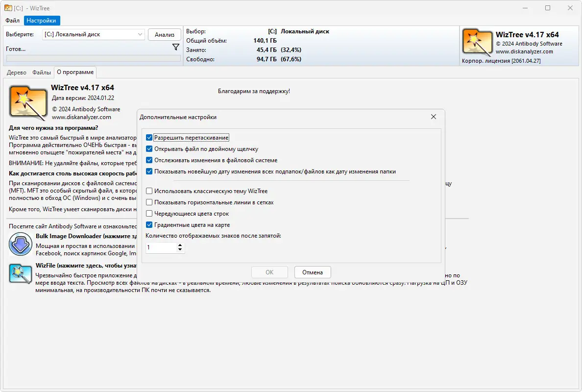582x392 pixels.
Task: Click the Корпор. лицензия [2061.04.27] text
Action: point(501,61)
